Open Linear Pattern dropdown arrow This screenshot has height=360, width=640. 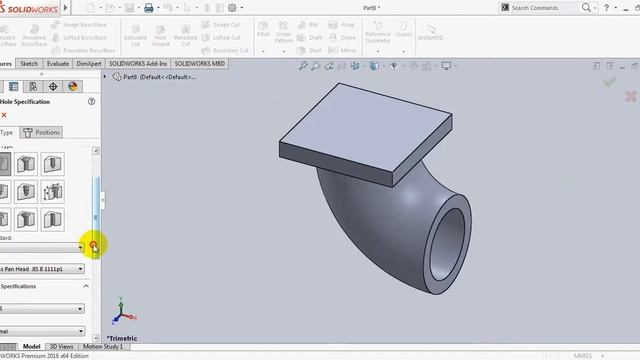click(284, 51)
